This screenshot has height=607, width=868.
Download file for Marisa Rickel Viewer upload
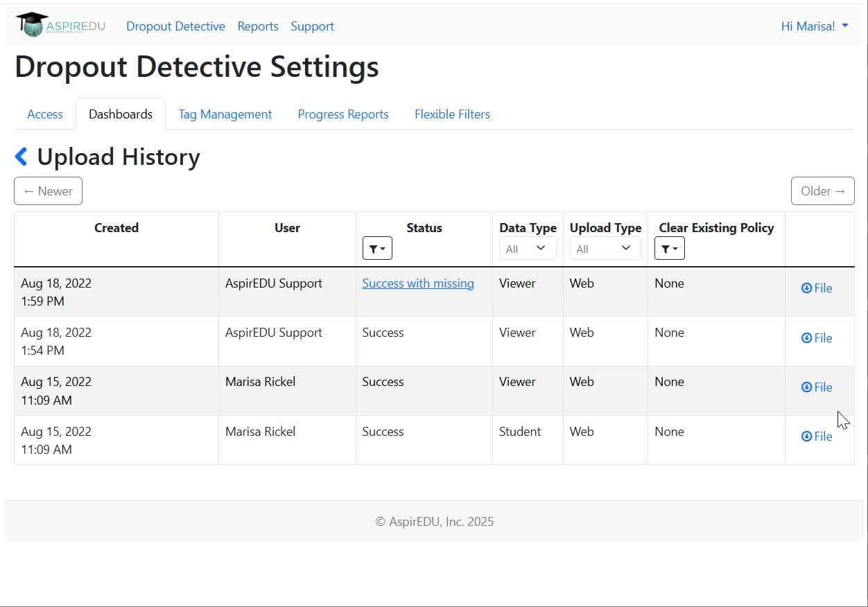point(817,387)
